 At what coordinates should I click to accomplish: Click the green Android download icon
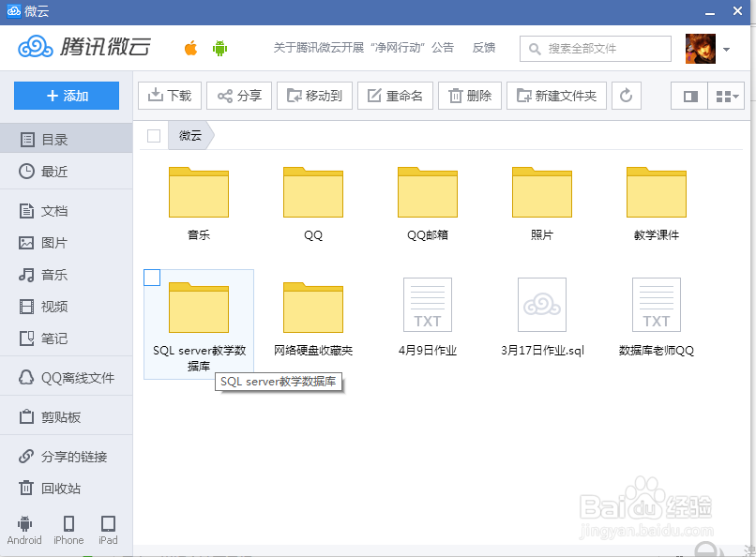click(x=219, y=48)
